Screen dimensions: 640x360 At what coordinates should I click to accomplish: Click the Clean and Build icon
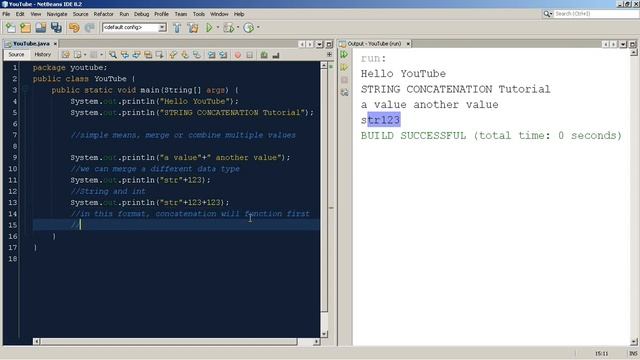click(x=193, y=28)
